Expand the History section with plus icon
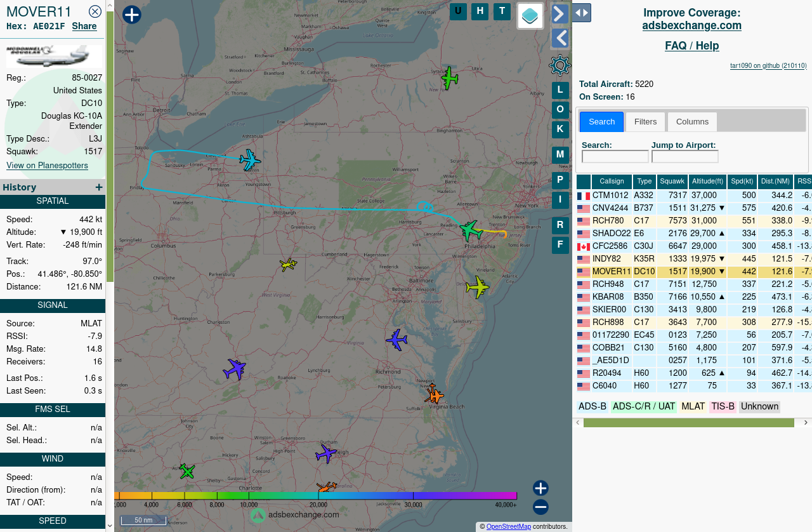The height and width of the screenshot is (532, 812). (x=99, y=187)
